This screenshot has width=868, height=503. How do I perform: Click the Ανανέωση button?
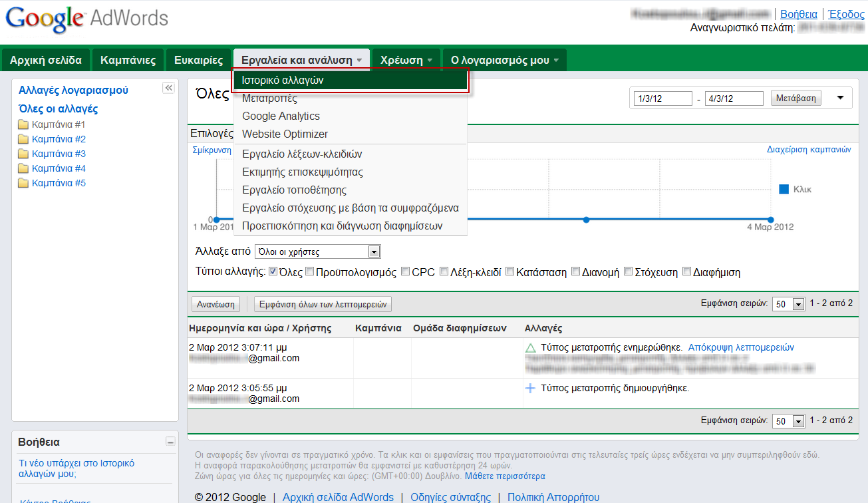216,304
